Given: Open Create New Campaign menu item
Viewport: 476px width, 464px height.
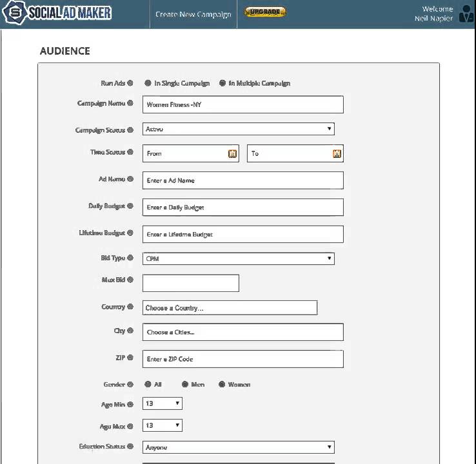Looking at the screenshot, I should (x=193, y=14).
